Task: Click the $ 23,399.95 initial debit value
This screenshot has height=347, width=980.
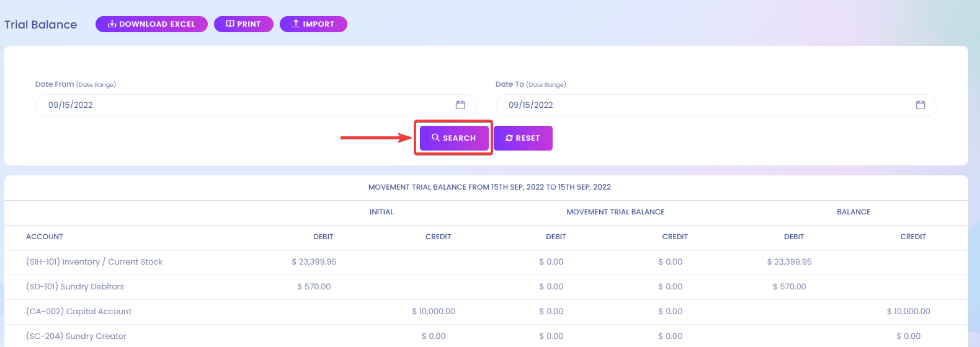Action: [x=314, y=262]
